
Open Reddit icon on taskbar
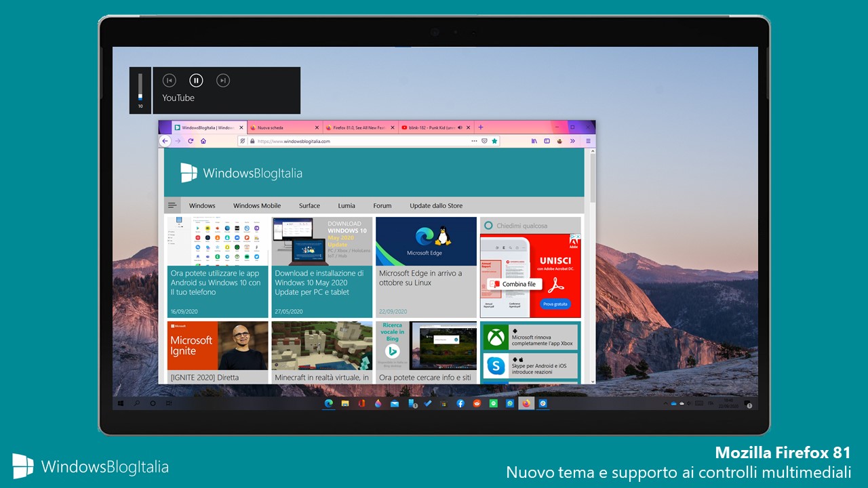[x=477, y=403]
